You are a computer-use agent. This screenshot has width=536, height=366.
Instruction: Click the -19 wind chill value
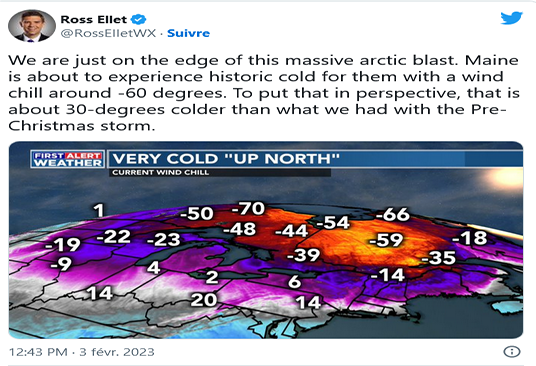coord(63,244)
